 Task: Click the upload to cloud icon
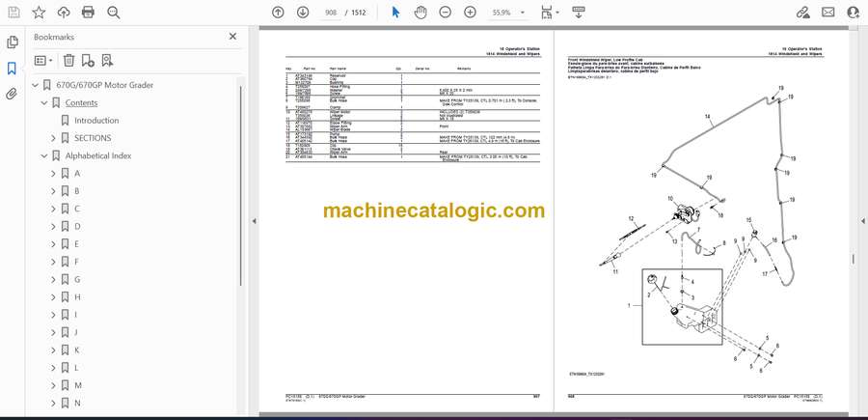point(64,13)
